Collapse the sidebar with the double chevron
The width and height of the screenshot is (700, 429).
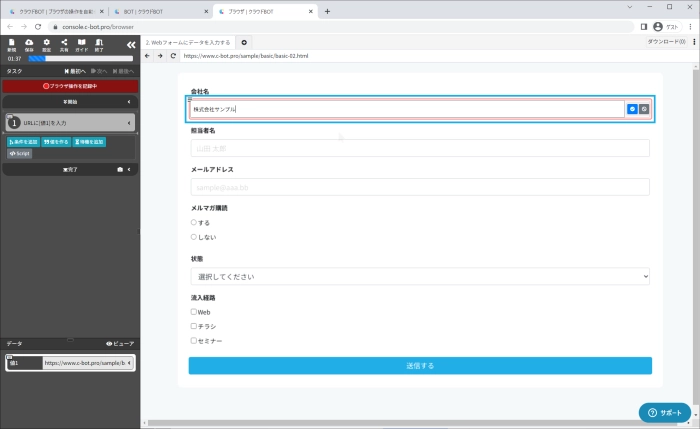(130, 45)
